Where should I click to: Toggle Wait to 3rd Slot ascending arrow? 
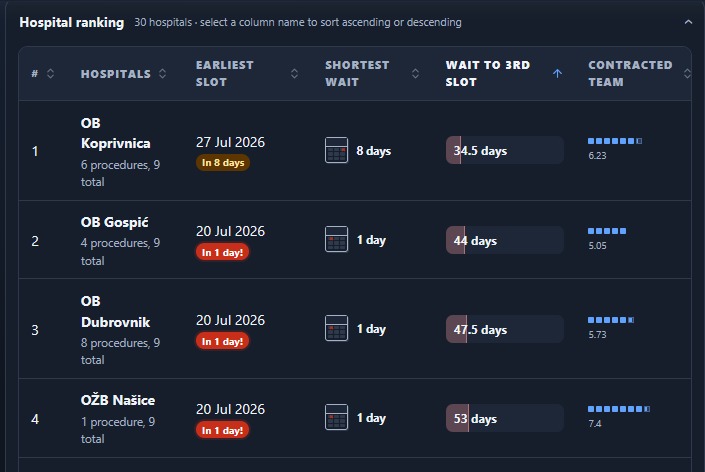coord(557,73)
